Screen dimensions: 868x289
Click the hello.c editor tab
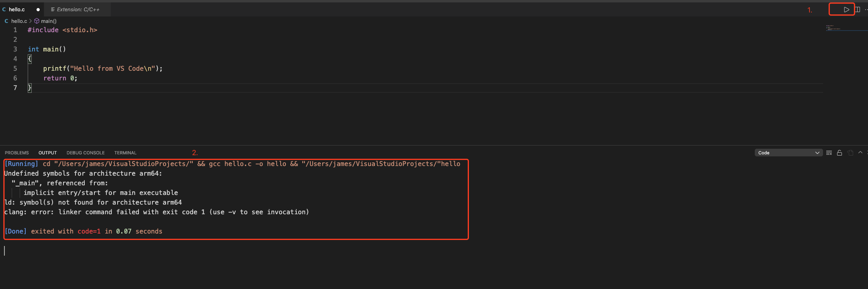point(17,9)
